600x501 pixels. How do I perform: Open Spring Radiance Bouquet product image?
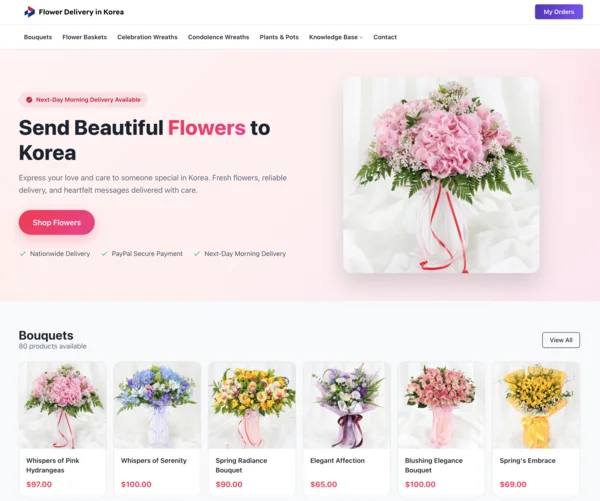click(x=252, y=405)
